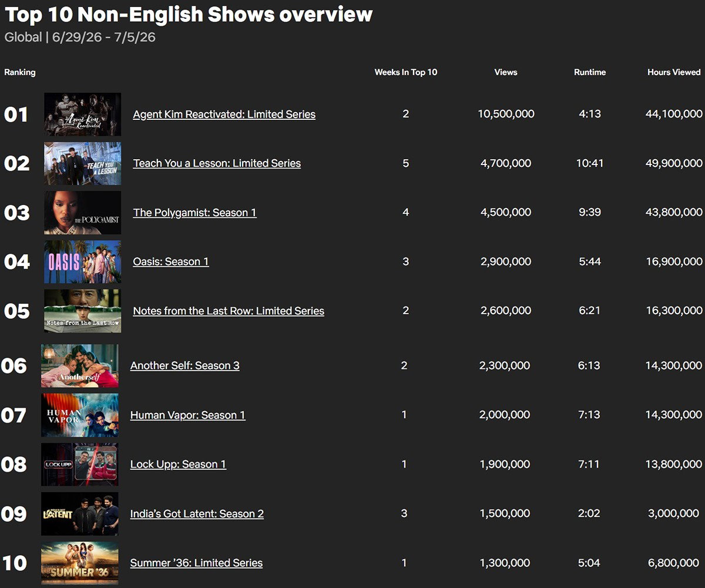The image size is (705, 588).
Task: Click the runtime value 2:02
Action: click(589, 513)
